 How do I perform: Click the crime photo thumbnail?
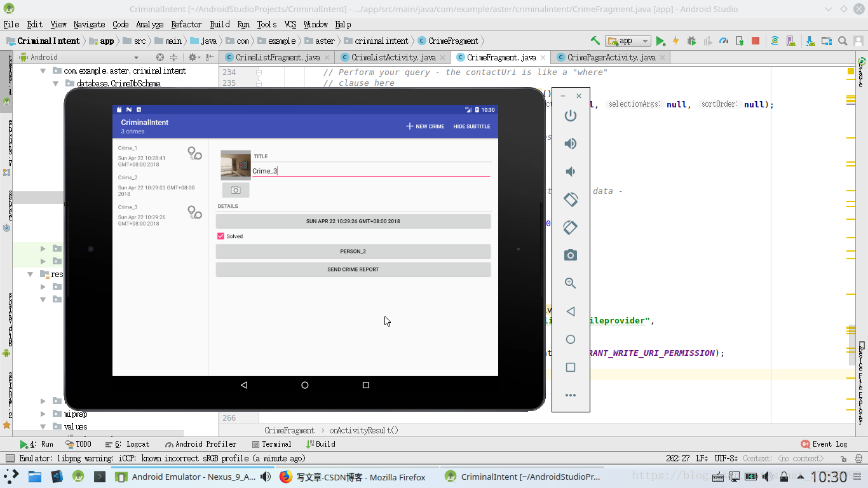tap(236, 166)
